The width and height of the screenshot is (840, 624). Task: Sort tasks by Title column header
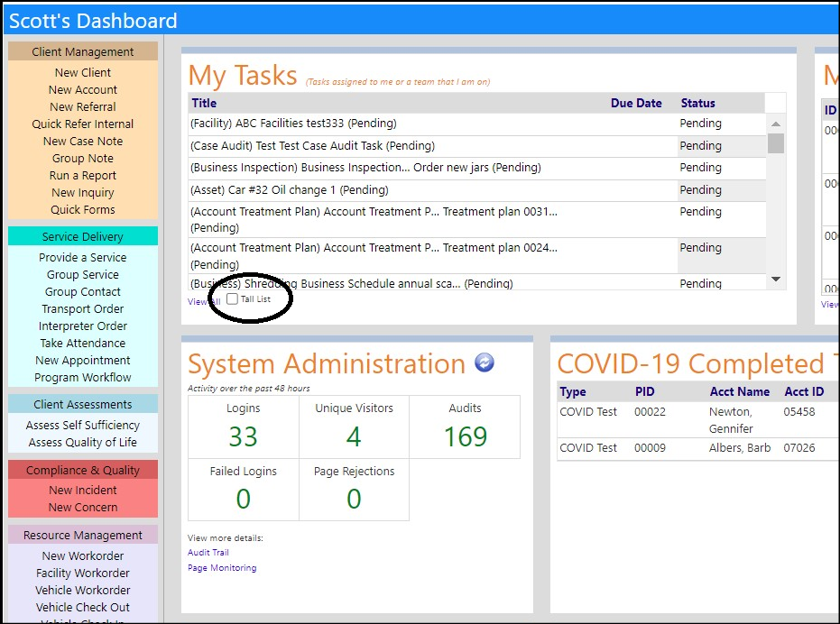click(204, 103)
